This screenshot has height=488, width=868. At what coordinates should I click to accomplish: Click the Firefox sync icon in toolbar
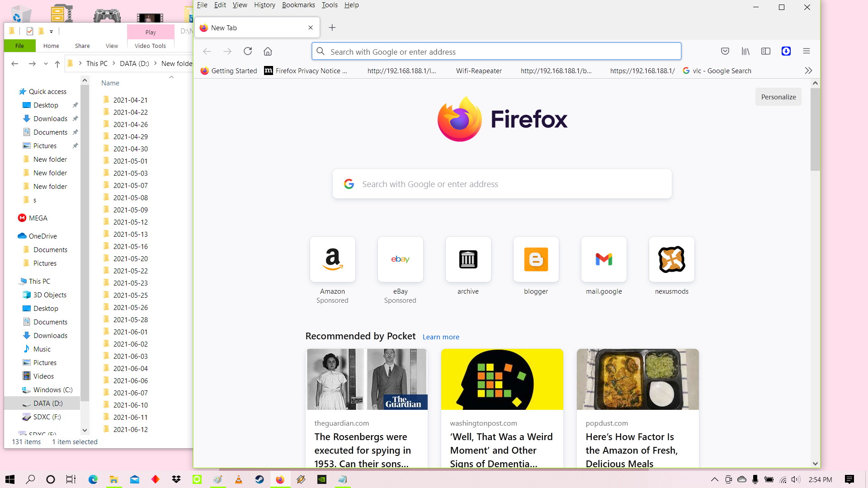click(786, 51)
